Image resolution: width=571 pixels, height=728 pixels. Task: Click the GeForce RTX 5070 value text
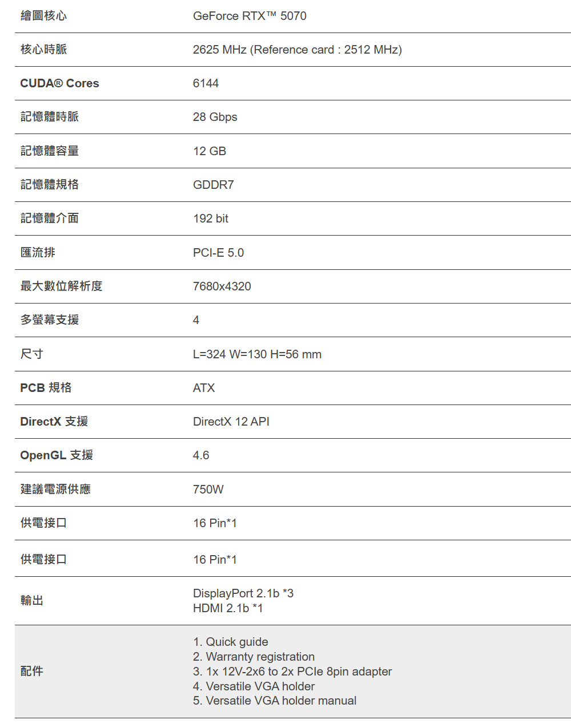pos(250,16)
